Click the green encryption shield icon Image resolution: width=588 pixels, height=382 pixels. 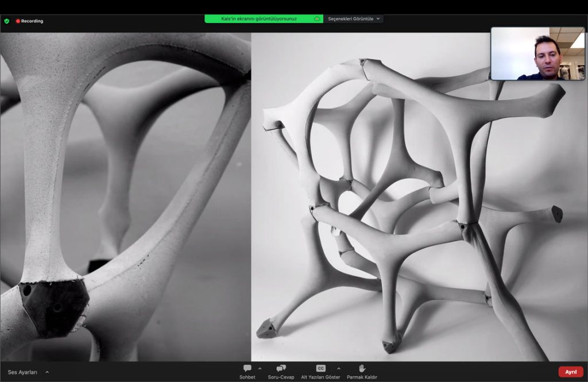(x=7, y=21)
